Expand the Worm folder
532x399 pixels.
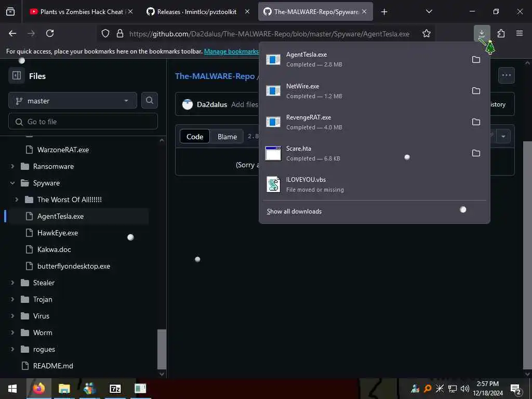click(12, 332)
